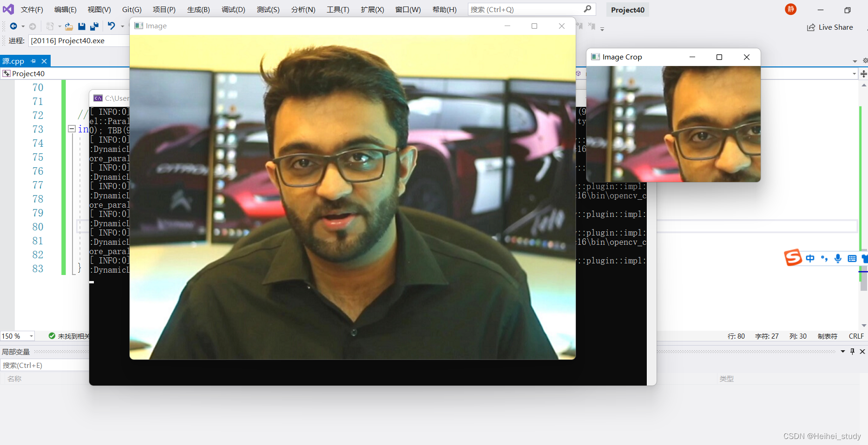Click the CRLF line-ending indicator in status bar
The height and width of the screenshot is (445, 868).
[856, 336]
